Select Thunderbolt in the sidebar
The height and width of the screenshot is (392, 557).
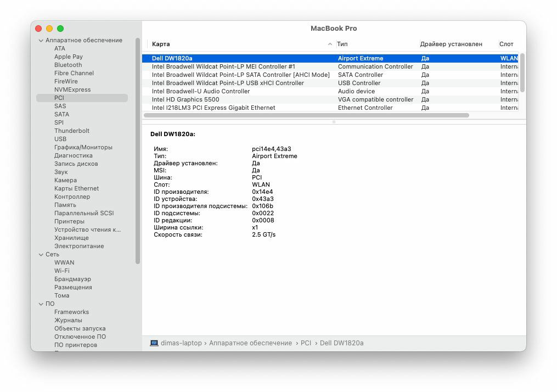pyautogui.click(x=72, y=131)
